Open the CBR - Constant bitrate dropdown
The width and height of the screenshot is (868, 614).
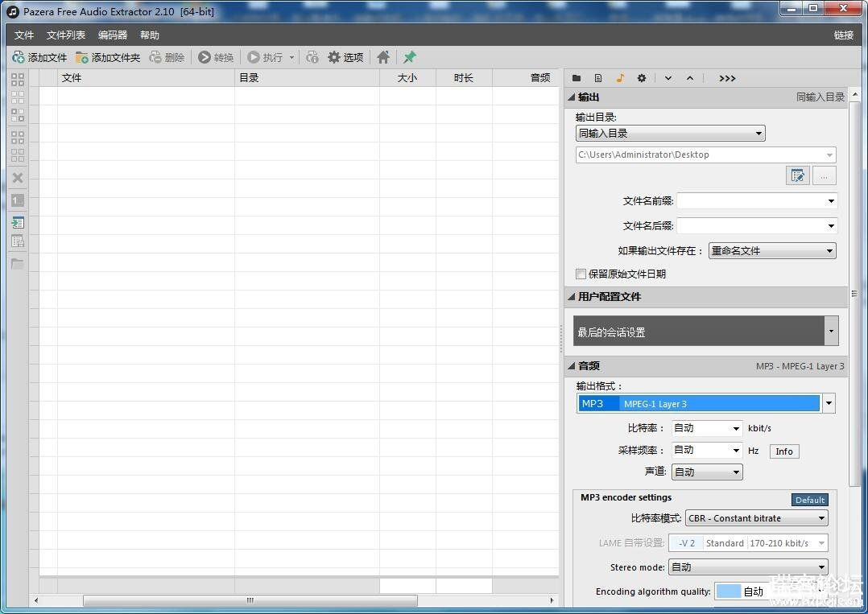pos(757,518)
